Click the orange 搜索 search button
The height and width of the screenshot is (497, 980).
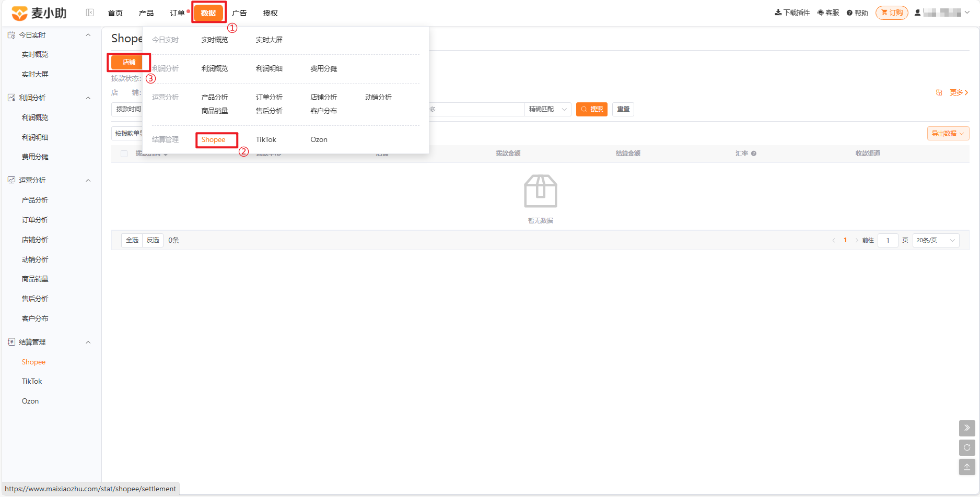point(592,109)
